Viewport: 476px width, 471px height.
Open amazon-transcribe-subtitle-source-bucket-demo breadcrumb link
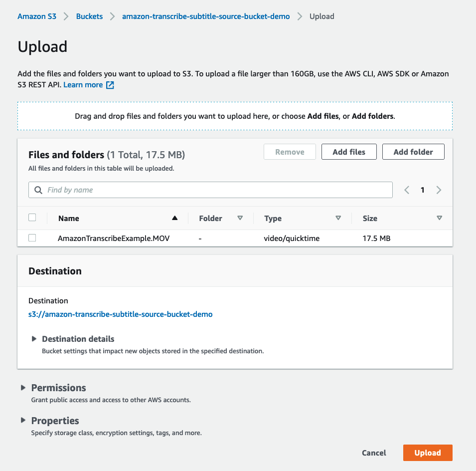point(206,16)
